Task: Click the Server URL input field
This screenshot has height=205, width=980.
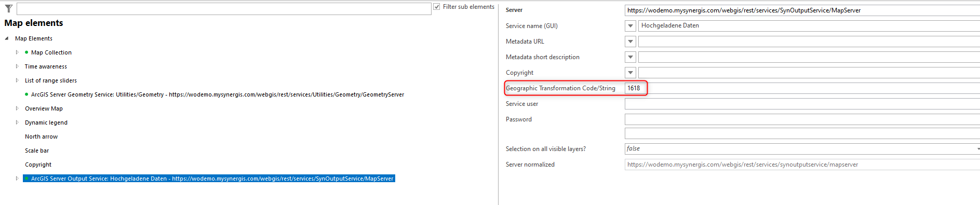Action: tap(802, 10)
